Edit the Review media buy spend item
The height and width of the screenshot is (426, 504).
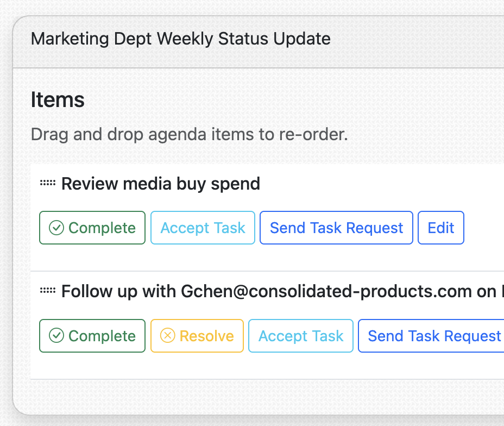point(440,228)
